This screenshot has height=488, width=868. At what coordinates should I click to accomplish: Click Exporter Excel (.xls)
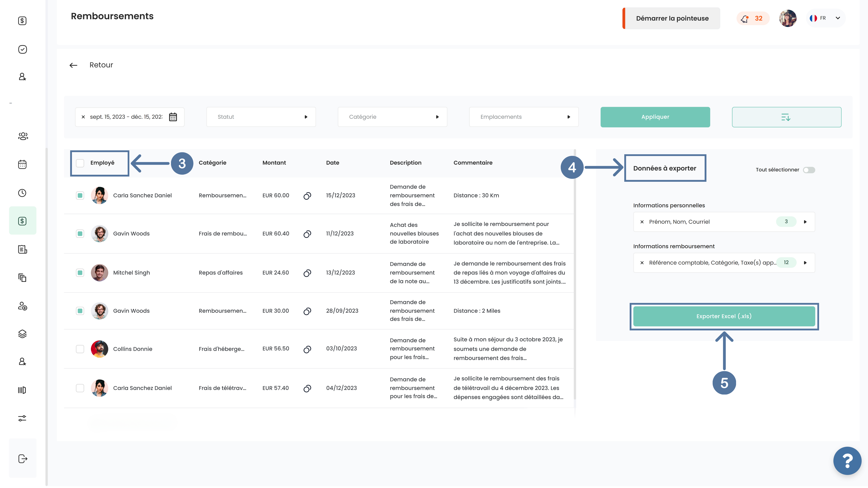click(x=724, y=316)
